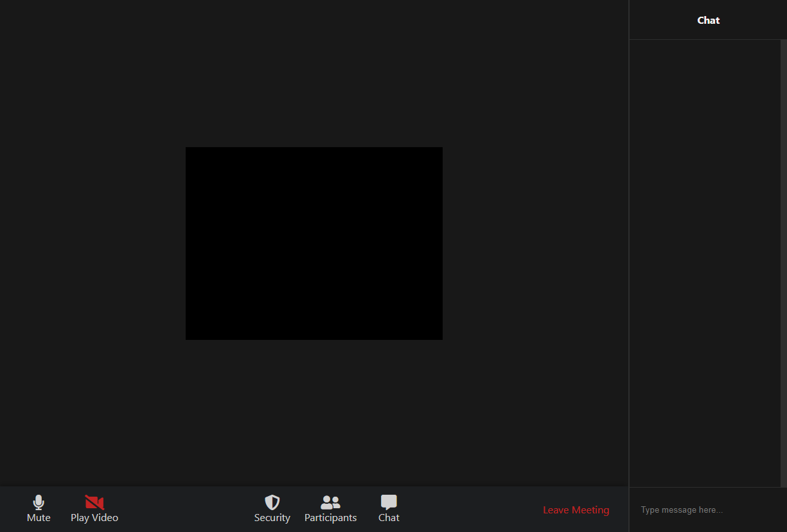Image resolution: width=787 pixels, height=532 pixels.
Task: Open the Participants list
Action: (x=330, y=509)
